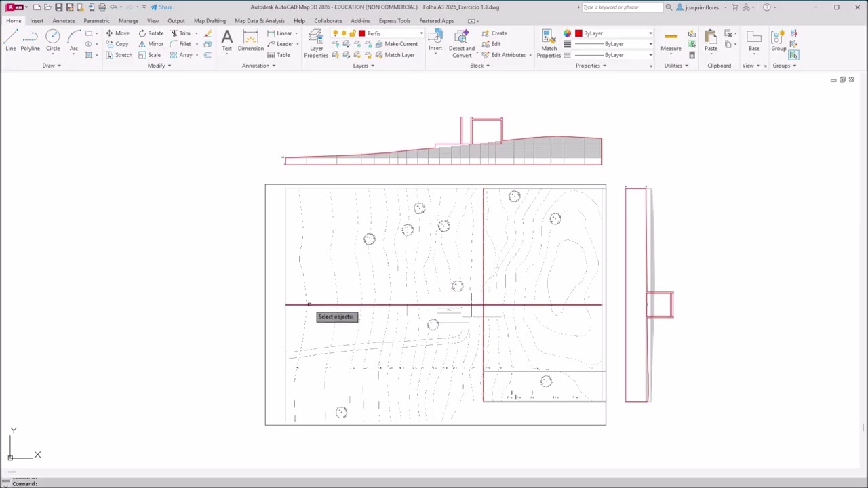The width and height of the screenshot is (868, 488).
Task: Click the Move tool icon
Action: pyautogui.click(x=117, y=33)
